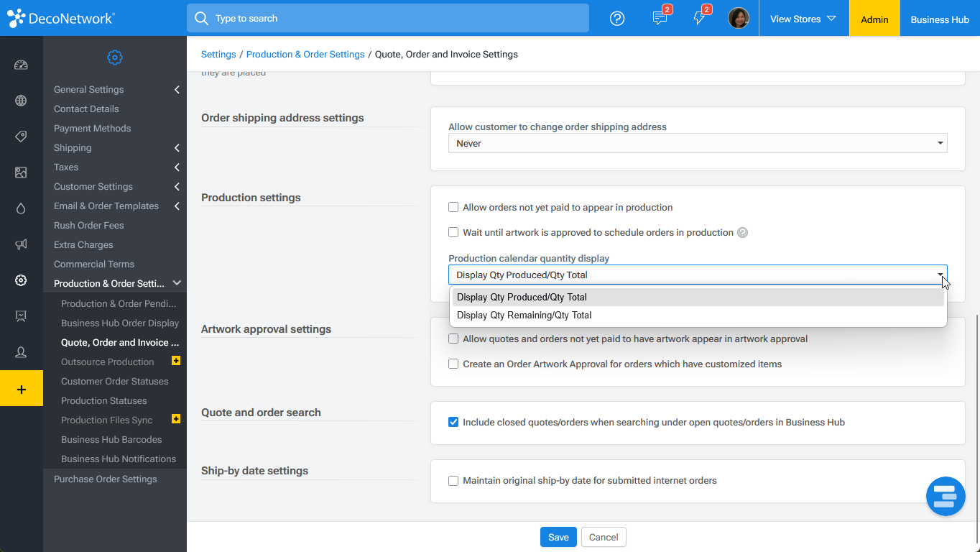This screenshot has width=980, height=552.
Task: Open Production Statuses submenu item
Action: 104,400
